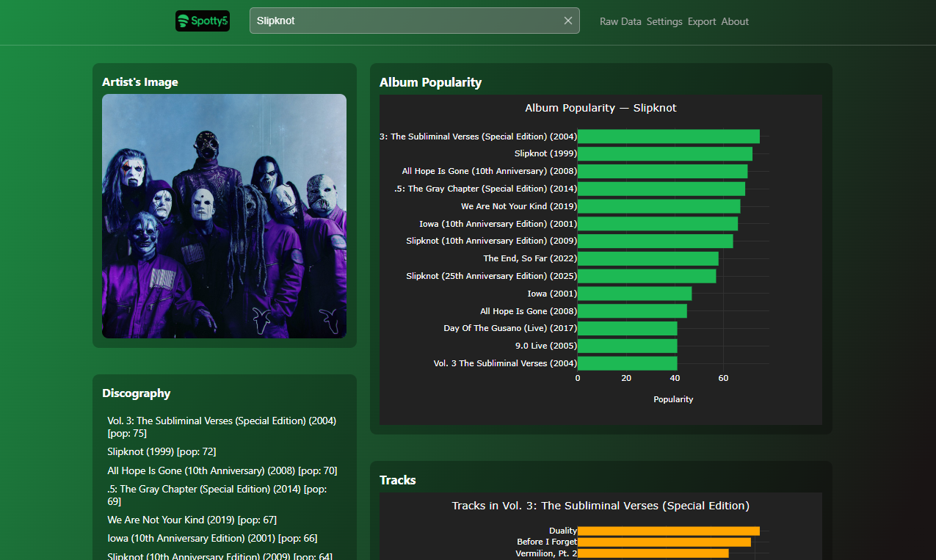
Task: Click the tracks chart title for Vol. 3
Action: click(601, 506)
